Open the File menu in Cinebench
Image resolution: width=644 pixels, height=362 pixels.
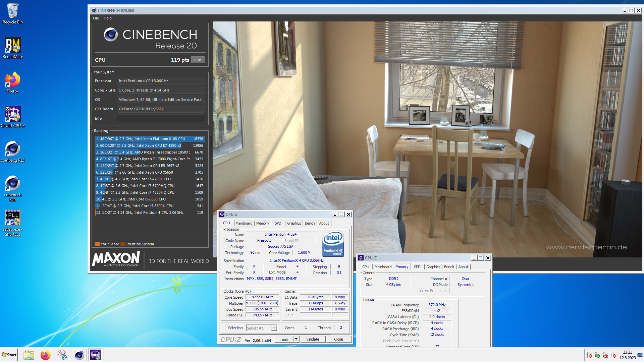click(96, 18)
